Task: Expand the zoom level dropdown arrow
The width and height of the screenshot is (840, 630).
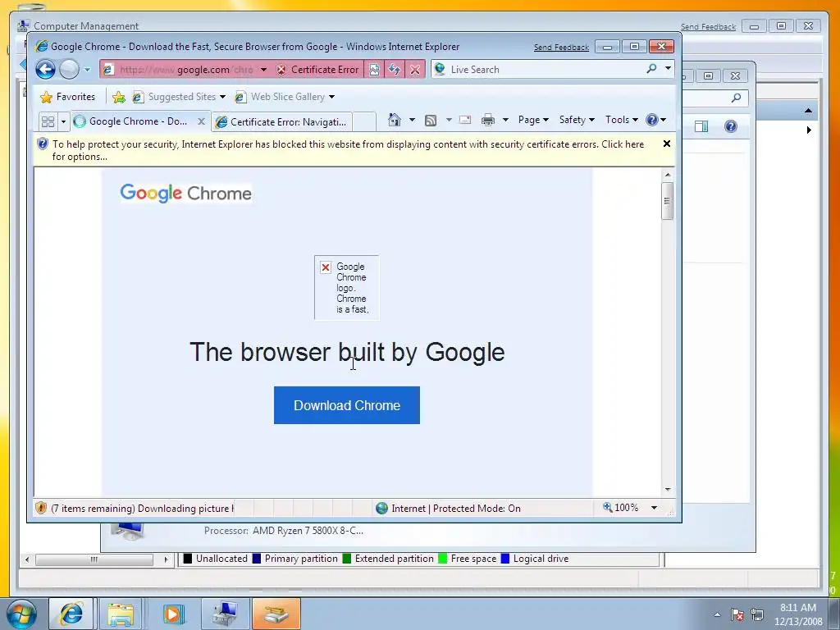Action: 654,508
